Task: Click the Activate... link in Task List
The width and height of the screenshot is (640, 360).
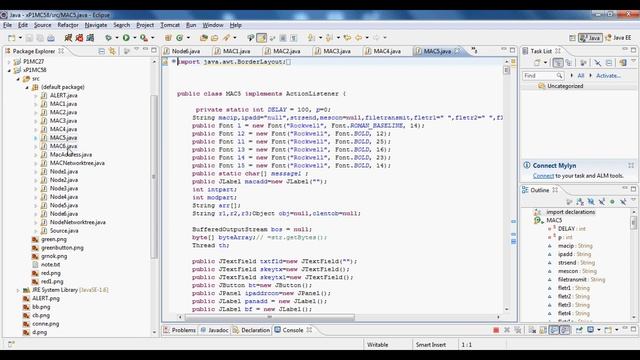Action: [x=608, y=76]
